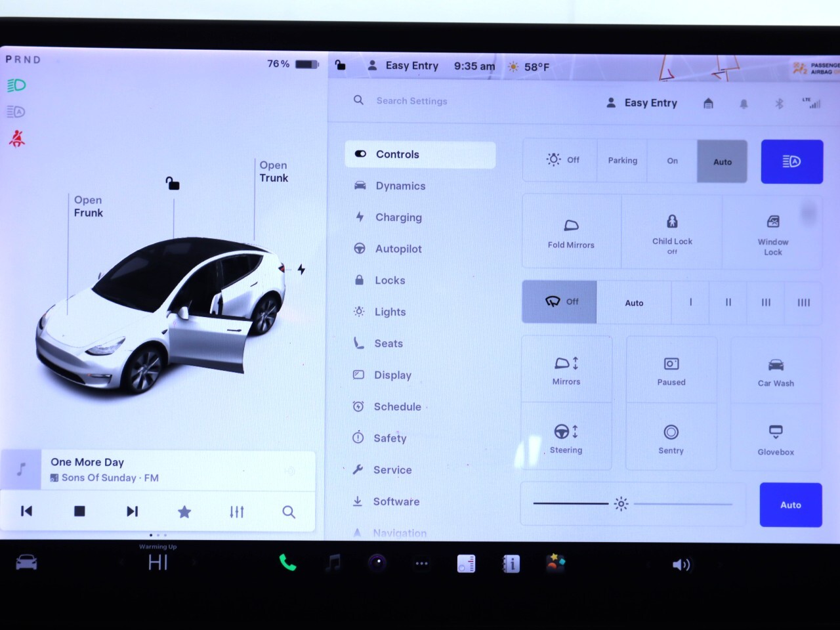Tap the volume speaker icon

tap(681, 564)
